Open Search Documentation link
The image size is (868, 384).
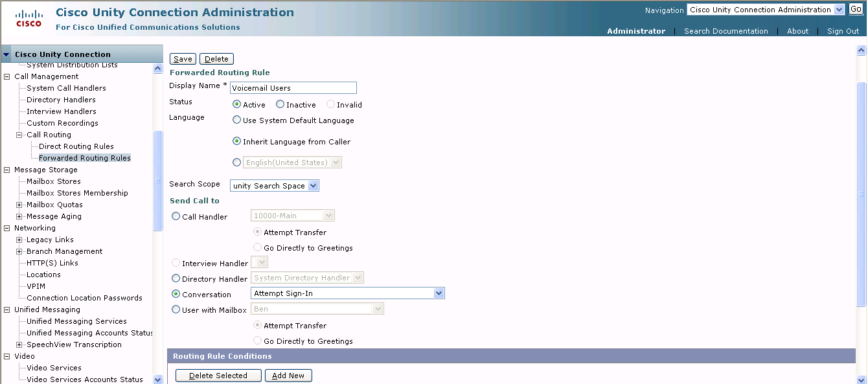click(x=726, y=31)
